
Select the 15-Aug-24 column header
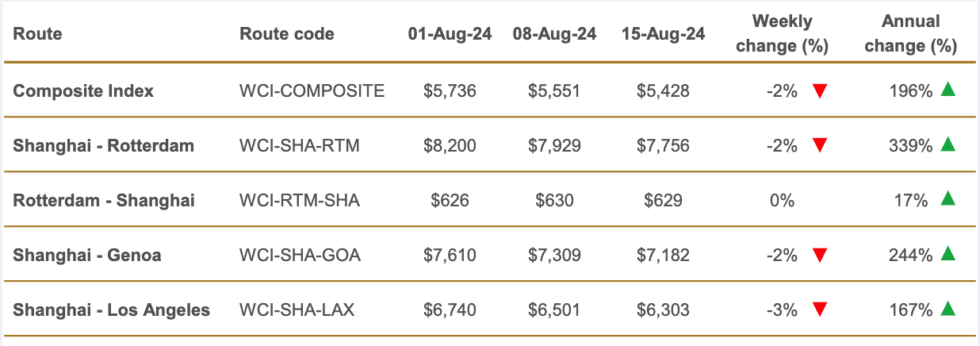(663, 34)
